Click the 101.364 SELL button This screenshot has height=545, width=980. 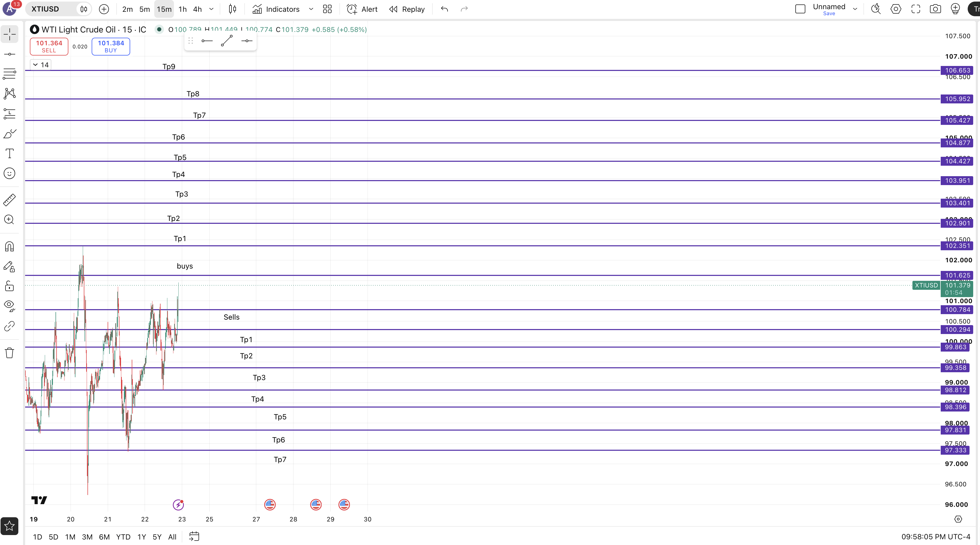click(x=49, y=46)
